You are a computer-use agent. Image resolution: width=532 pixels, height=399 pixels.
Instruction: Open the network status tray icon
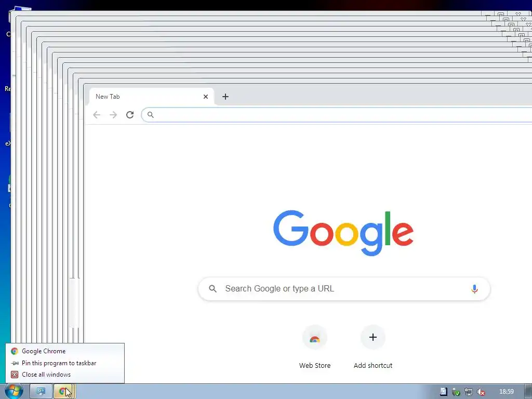[x=469, y=392]
